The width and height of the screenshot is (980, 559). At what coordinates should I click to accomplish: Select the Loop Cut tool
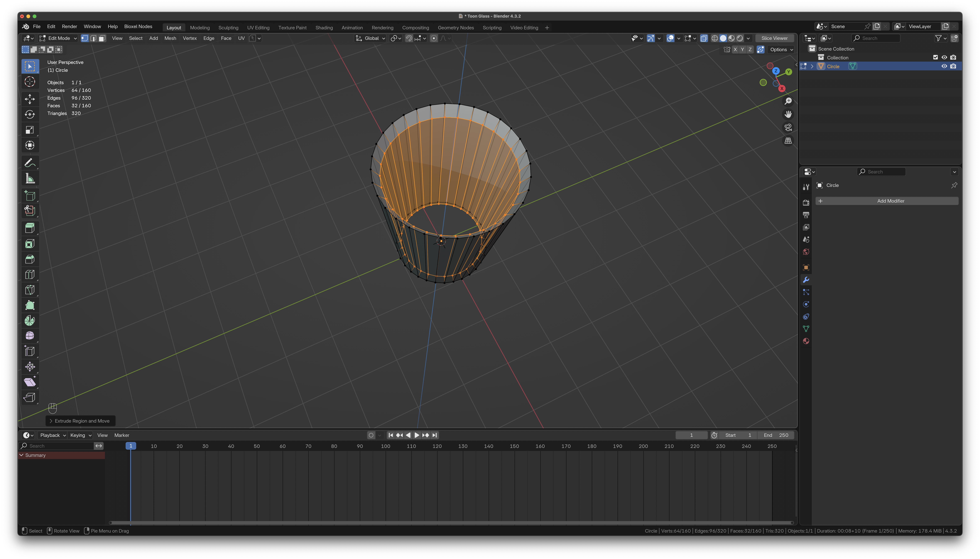point(30,274)
